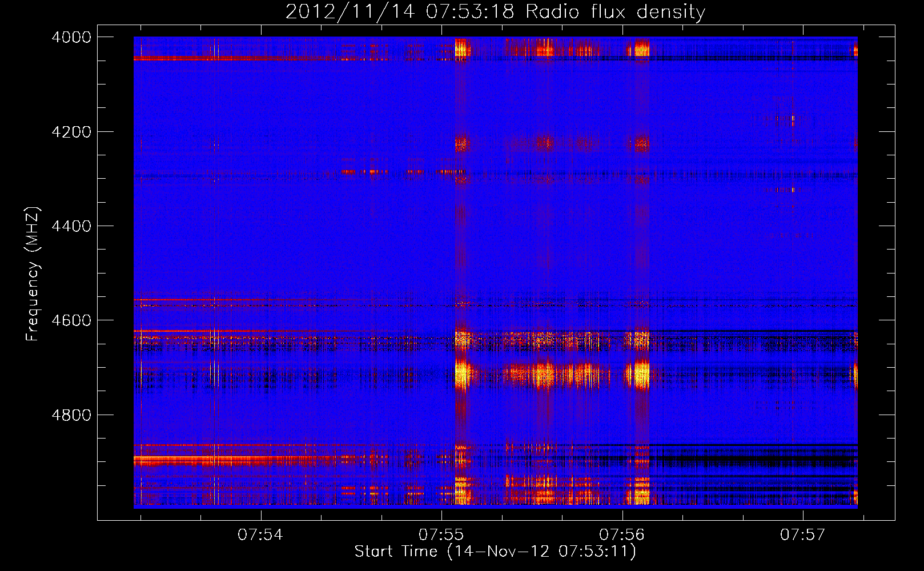Viewport: 924px width, 571px height.
Task: Click the 07:56 time axis label
Action: 622,535
